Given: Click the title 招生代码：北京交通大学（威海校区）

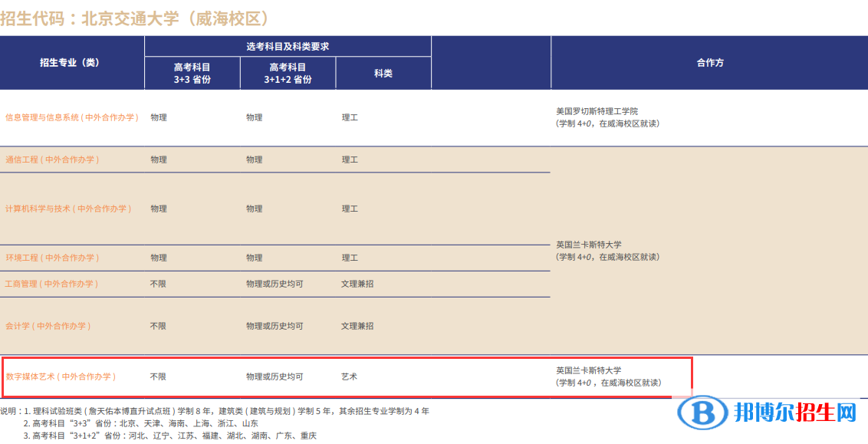Looking at the screenshot, I should (x=136, y=18).
